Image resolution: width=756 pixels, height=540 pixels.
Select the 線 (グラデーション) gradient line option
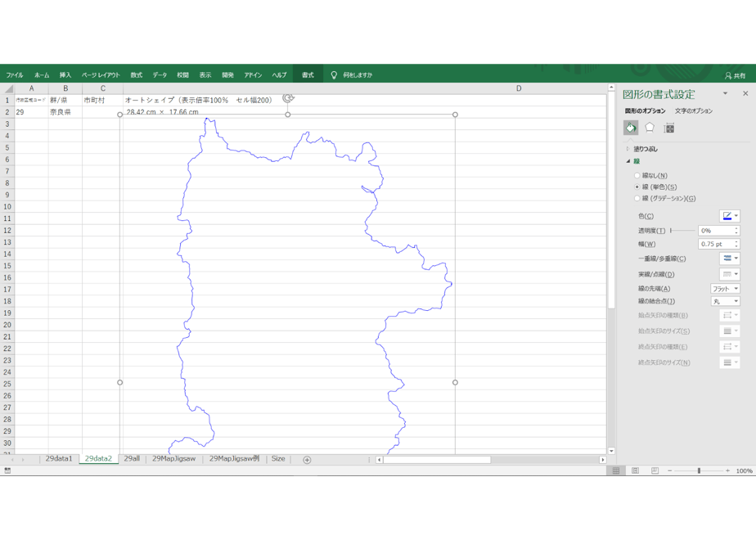(637, 198)
